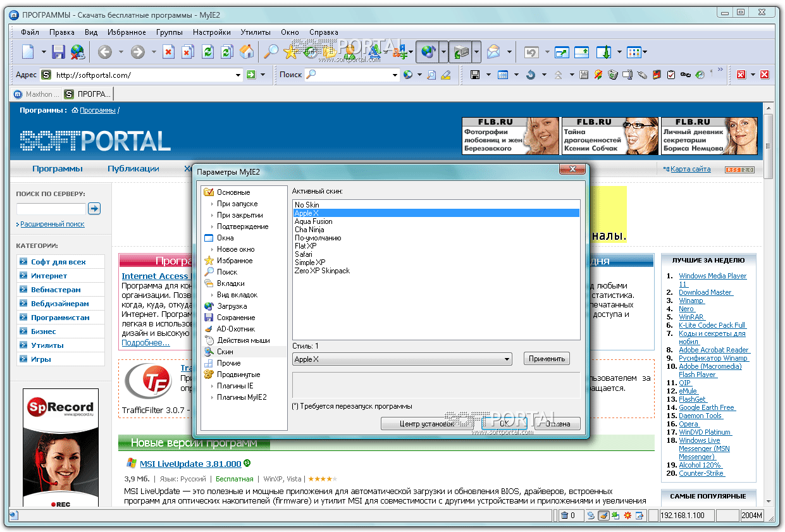This screenshot has width=785, height=532.
Task: Open the Поиск search box dropdown
Action: [395, 75]
